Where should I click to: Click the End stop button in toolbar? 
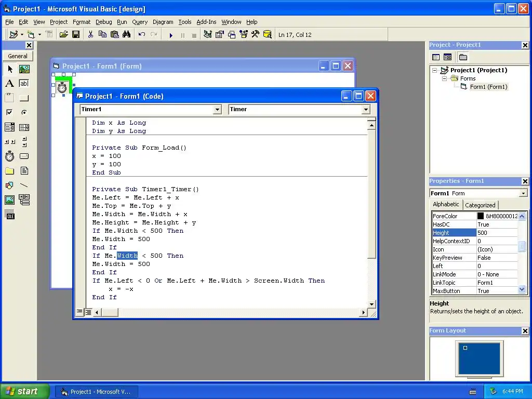[x=194, y=35]
